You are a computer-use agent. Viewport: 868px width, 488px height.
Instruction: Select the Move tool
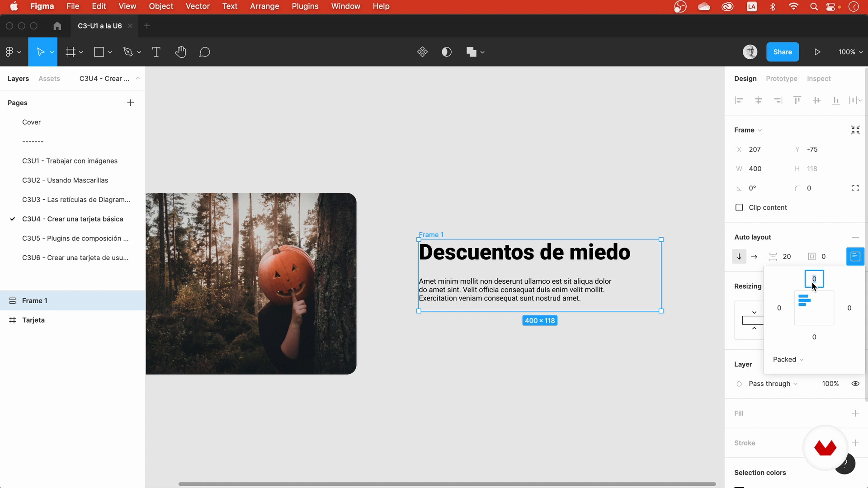click(x=40, y=52)
